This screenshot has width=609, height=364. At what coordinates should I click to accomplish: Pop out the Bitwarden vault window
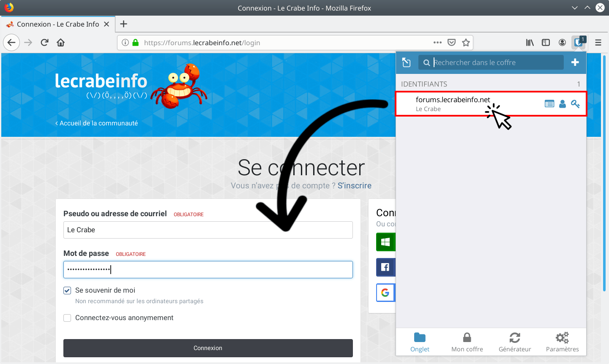407,62
